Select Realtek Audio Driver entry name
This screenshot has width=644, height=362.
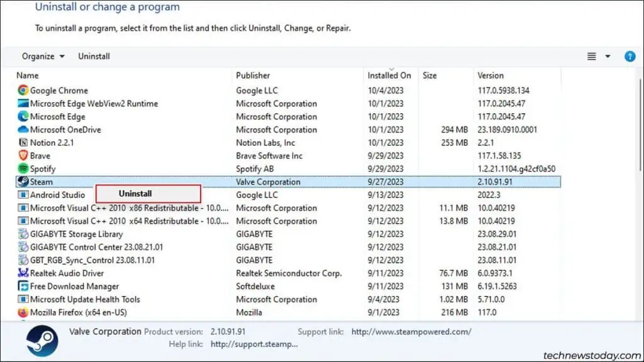(x=67, y=273)
